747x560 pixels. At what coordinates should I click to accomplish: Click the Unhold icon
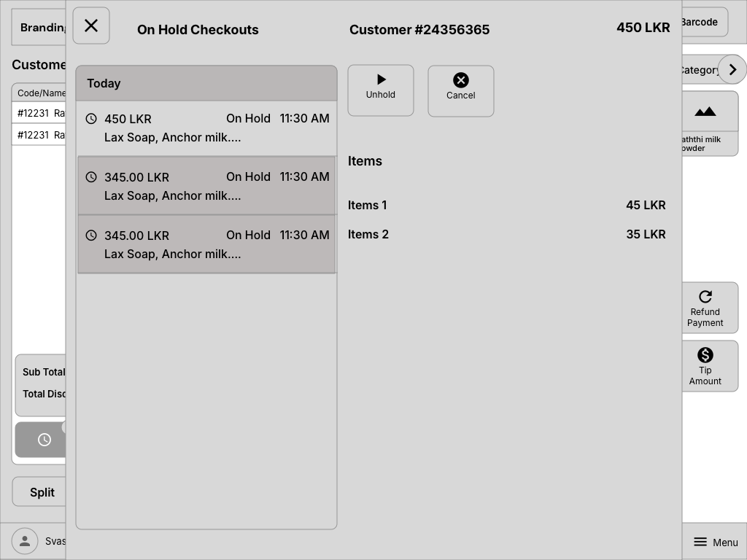pos(380,79)
